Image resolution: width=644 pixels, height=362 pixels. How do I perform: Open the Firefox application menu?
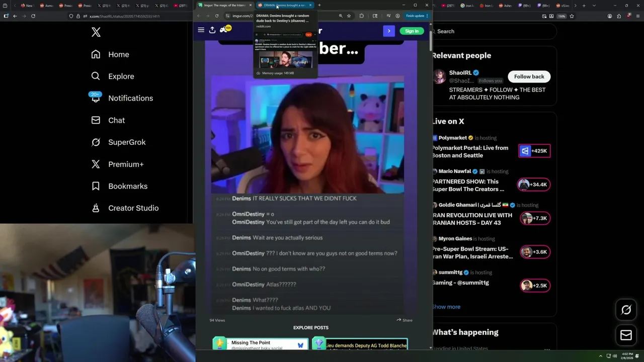click(638, 16)
